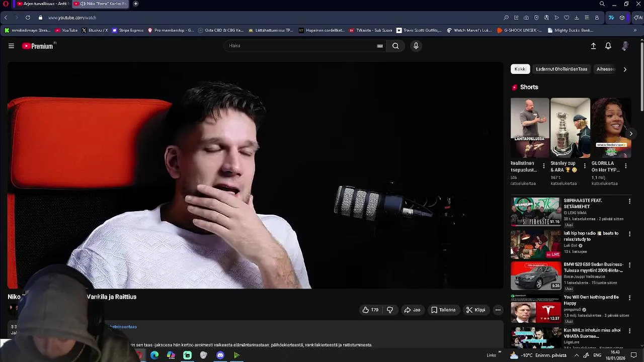Open options for Realistinen itsepuolustus Short
This screenshot has width=644, height=362.
pyautogui.click(x=543, y=166)
